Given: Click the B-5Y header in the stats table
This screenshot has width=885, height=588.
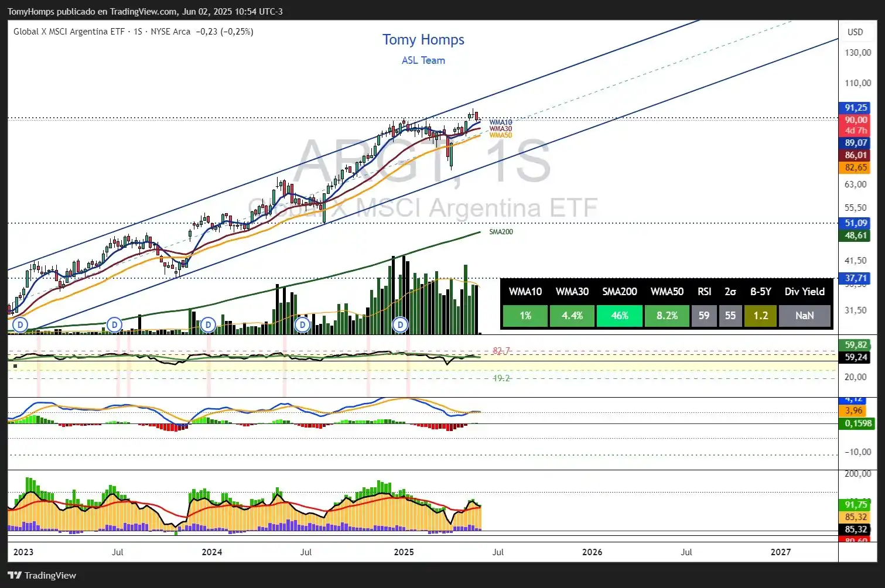Looking at the screenshot, I should (x=761, y=292).
